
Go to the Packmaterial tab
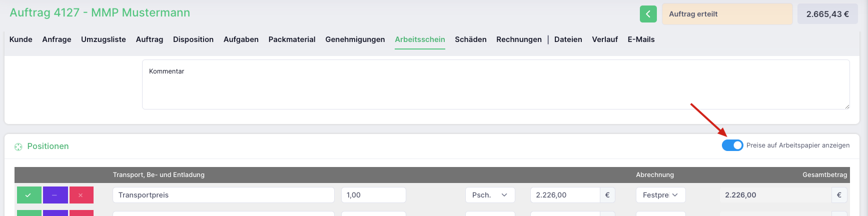pos(292,39)
